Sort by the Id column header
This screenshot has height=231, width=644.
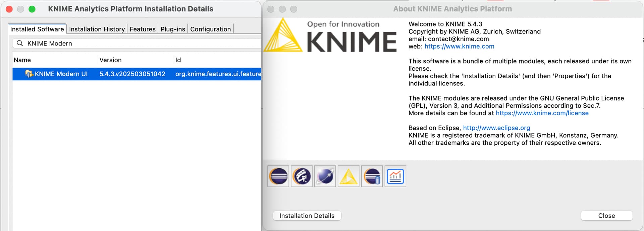[x=217, y=60]
